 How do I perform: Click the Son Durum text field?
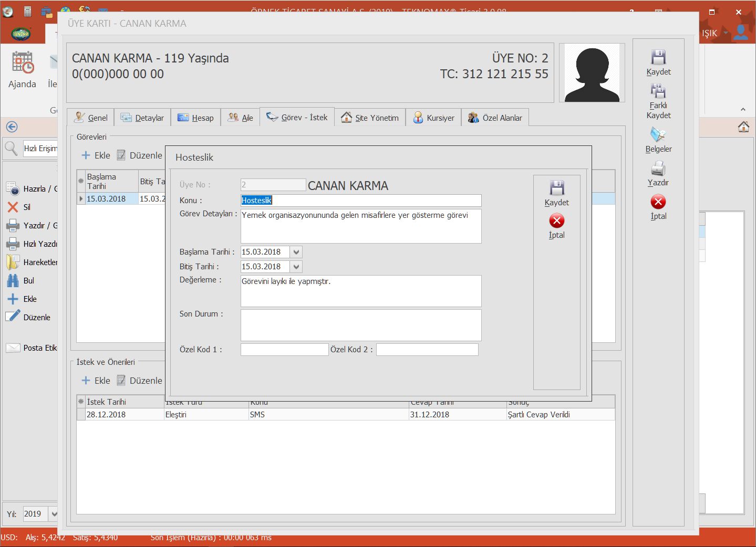[360, 325]
